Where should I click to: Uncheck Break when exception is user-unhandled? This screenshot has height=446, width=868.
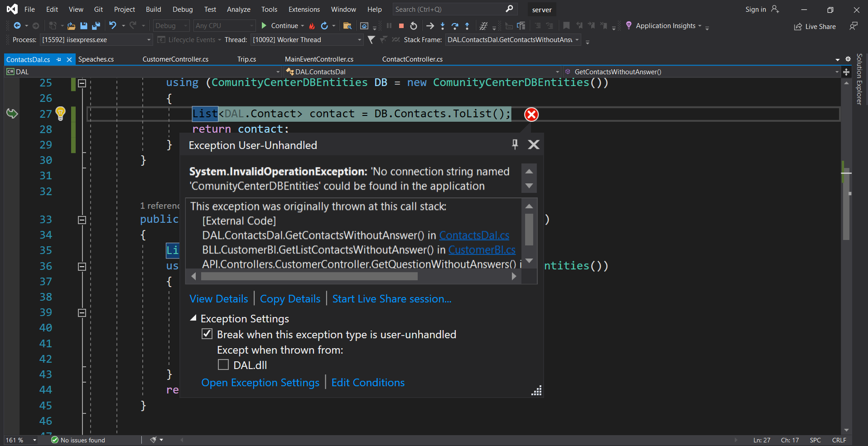coord(207,334)
